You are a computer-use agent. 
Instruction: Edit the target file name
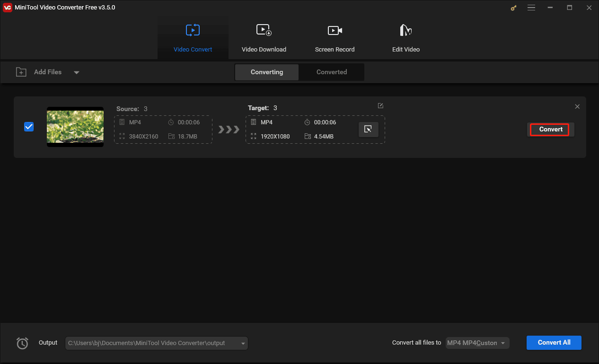(x=380, y=106)
